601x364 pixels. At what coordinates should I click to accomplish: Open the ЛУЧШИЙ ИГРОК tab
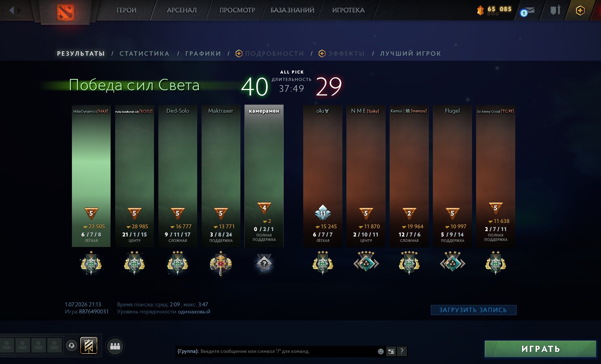click(x=411, y=53)
